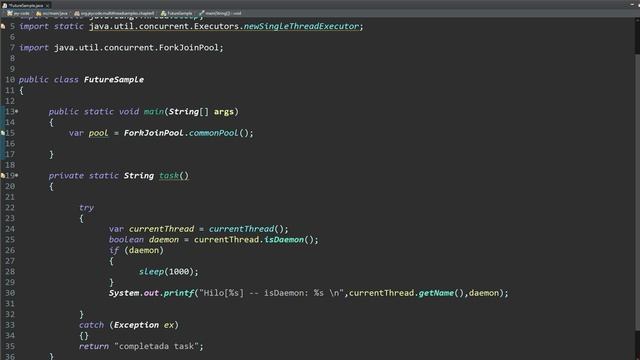Image resolution: width=640 pixels, height=360 pixels.
Task: Open the project breadcrumb in the editor path
Action: coord(18,13)
